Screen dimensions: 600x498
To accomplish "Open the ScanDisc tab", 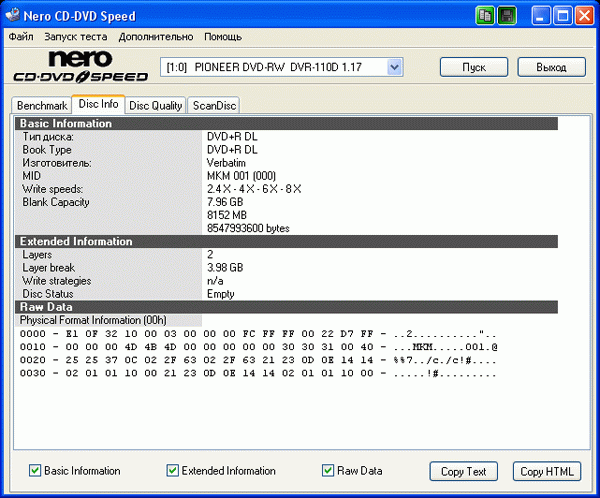I will click(x=214, y=105).
